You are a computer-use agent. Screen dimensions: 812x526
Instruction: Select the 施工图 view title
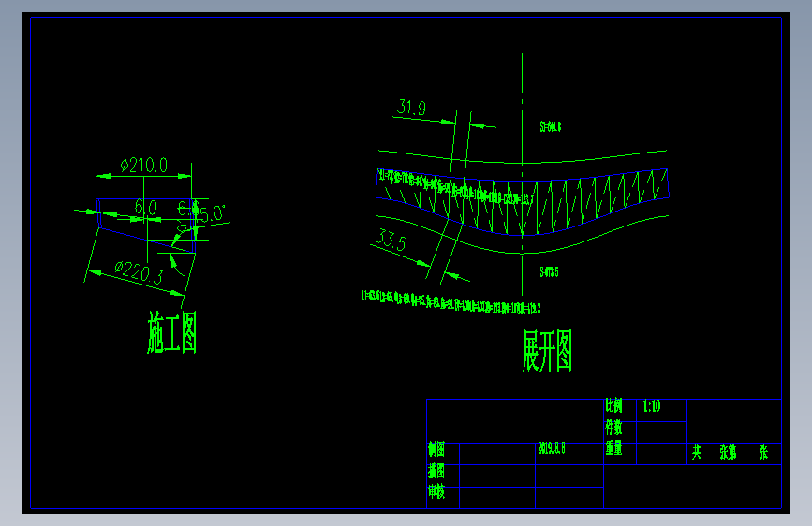pyautogui.click(x=172, y=332)
